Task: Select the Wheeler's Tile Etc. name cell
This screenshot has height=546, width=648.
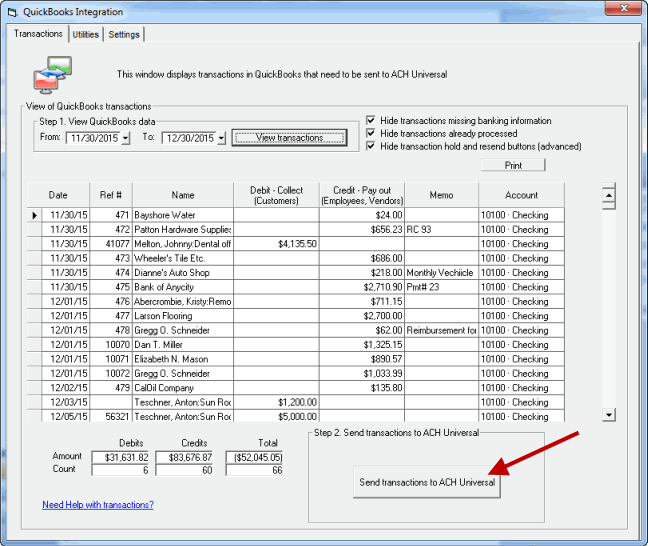Action: 183,258
